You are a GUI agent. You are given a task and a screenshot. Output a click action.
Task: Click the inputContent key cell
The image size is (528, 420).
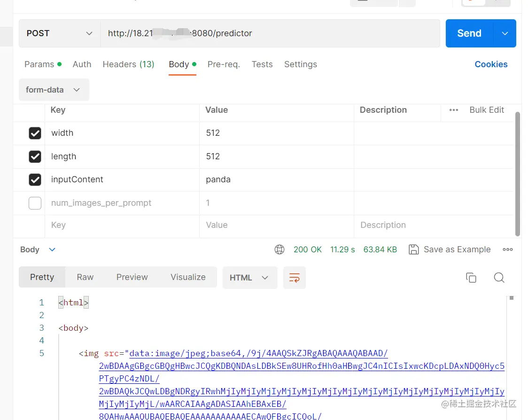[122, 179]
